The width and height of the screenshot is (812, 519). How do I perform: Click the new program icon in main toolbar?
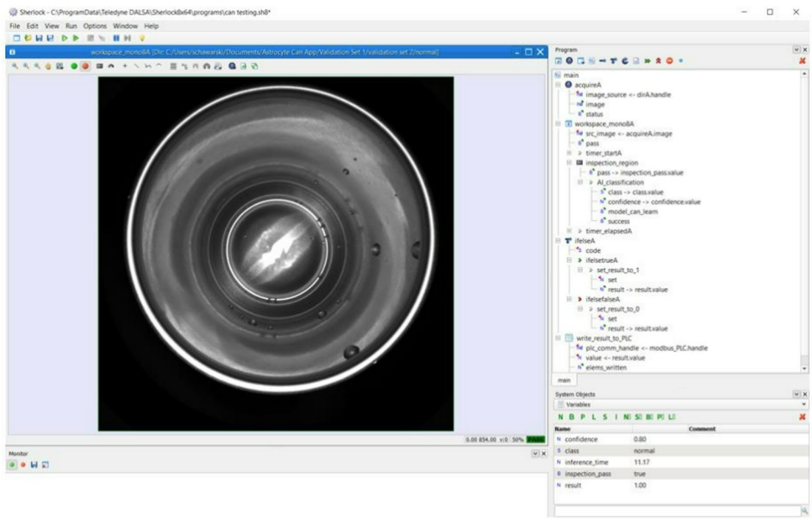coord(16,38)
